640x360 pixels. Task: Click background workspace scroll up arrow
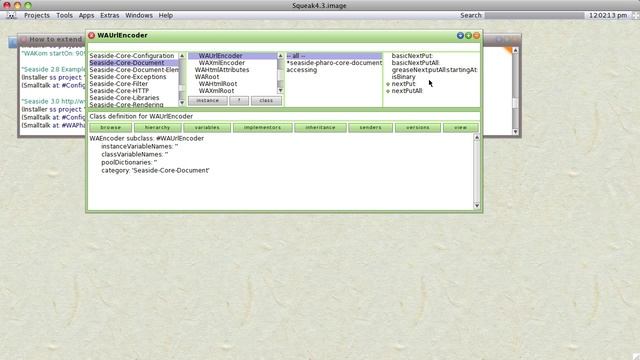[516, 50]
